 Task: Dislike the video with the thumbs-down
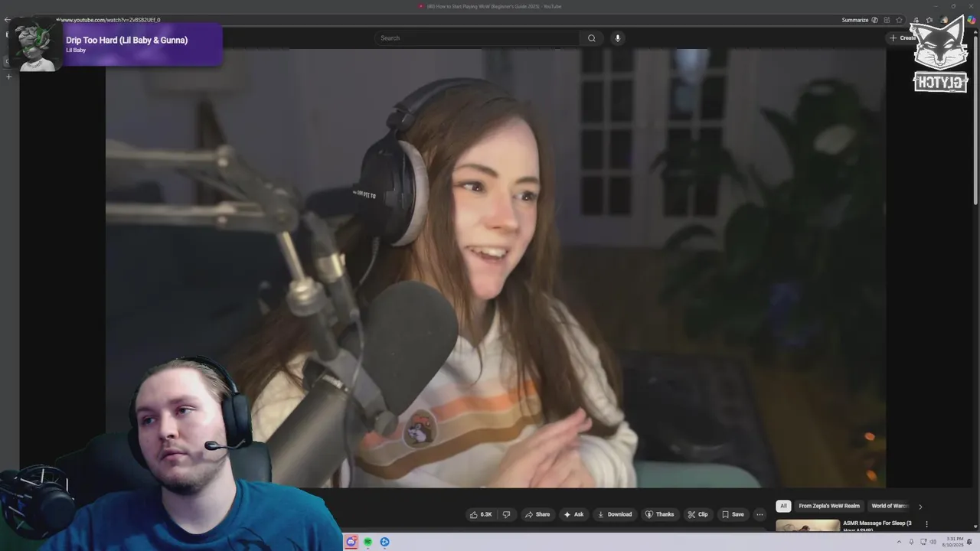506,514
